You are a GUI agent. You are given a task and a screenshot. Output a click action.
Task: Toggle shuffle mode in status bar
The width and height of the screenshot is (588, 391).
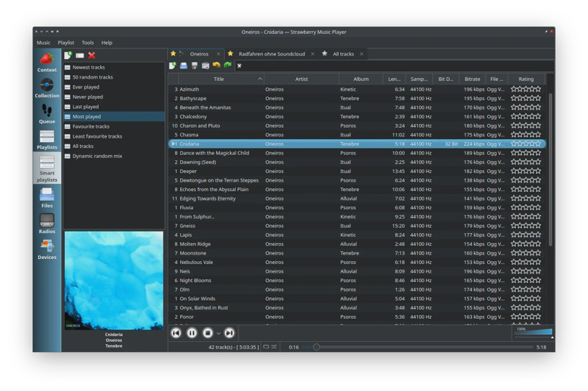click(x=274, y=347)
